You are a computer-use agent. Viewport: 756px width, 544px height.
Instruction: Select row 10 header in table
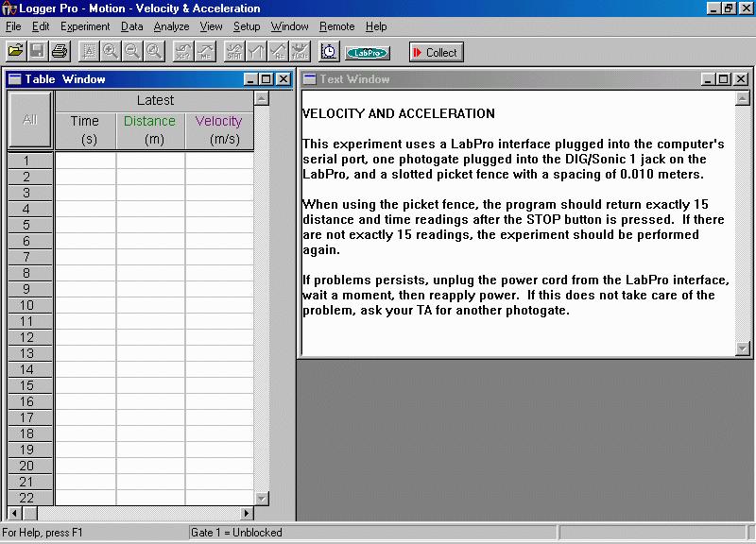click(30, 305)
